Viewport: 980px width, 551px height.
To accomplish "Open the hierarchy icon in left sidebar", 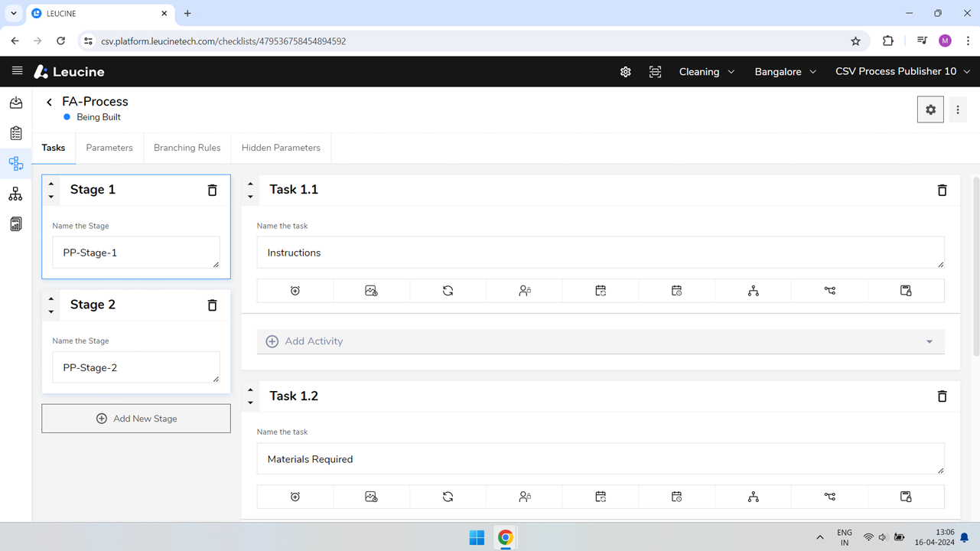I will click(16, 194).
